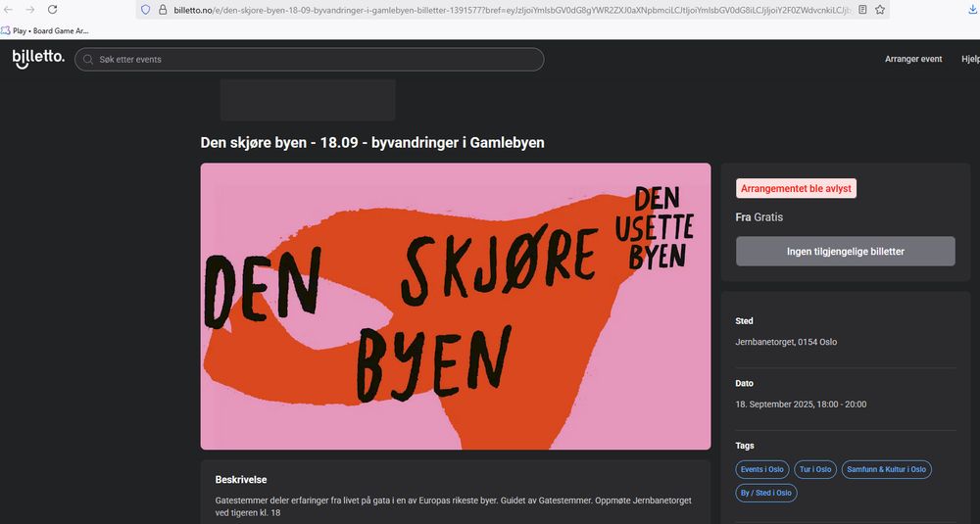Screen dimensions: 980x524
Task: Click the padlock site security icon
Action: coord(163,10)
